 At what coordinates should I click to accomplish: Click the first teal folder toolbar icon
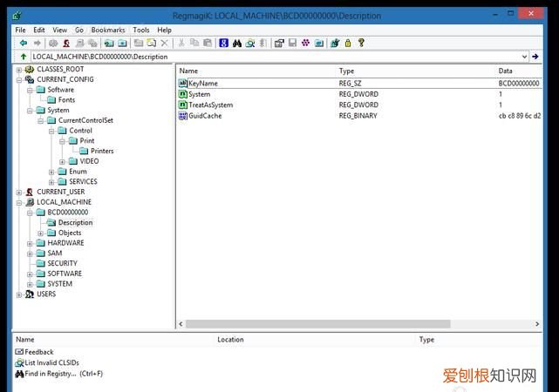click(109, 43)
